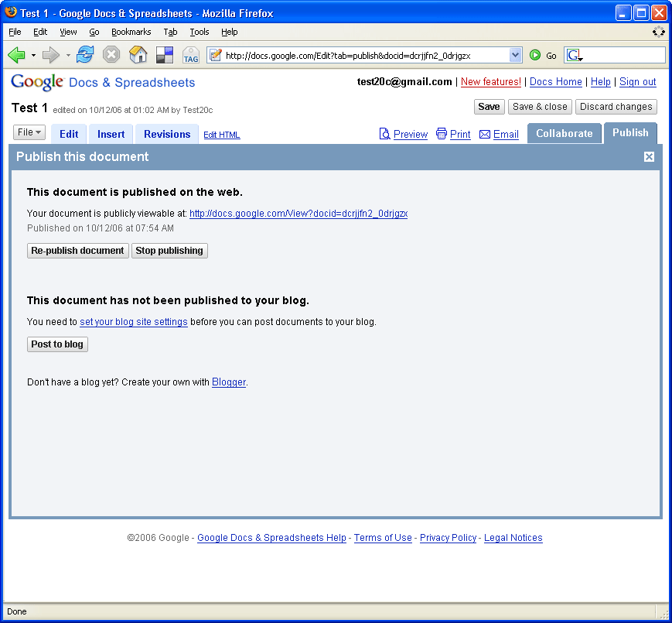Click the Help link in page header
The image size is (672, 623).
[x=600, y=82]
